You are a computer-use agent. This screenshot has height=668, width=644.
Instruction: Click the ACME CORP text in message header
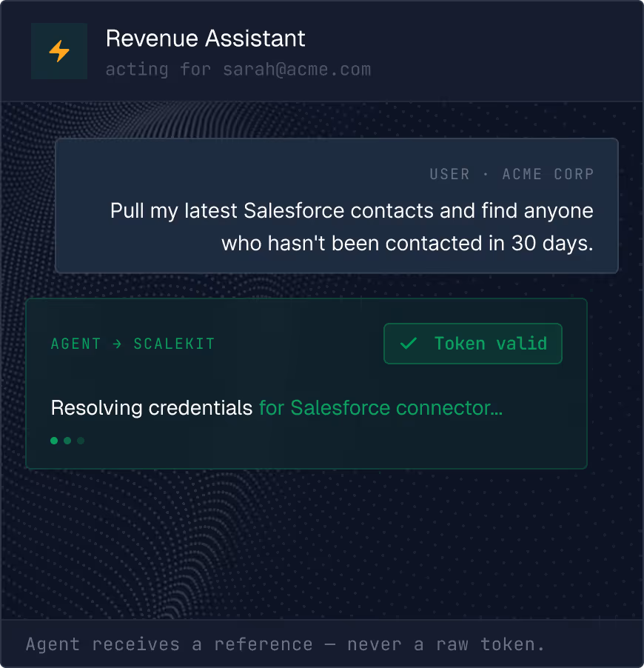coord(548,174)
